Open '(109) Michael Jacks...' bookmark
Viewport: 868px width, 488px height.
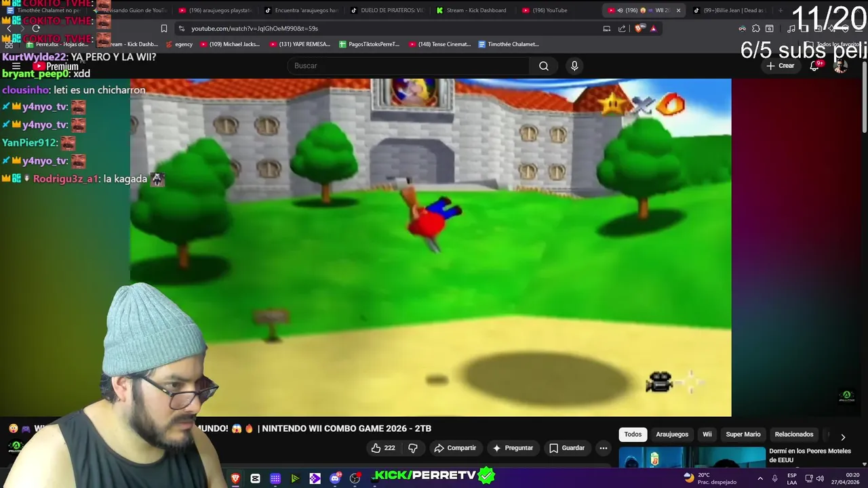coord(230,44)
